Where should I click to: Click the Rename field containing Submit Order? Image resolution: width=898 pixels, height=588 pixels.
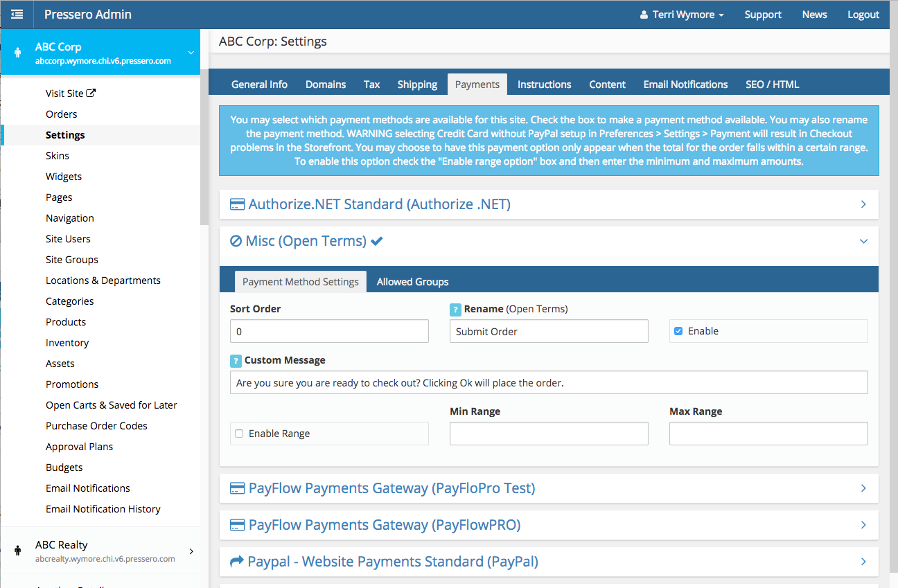point(549,331)
